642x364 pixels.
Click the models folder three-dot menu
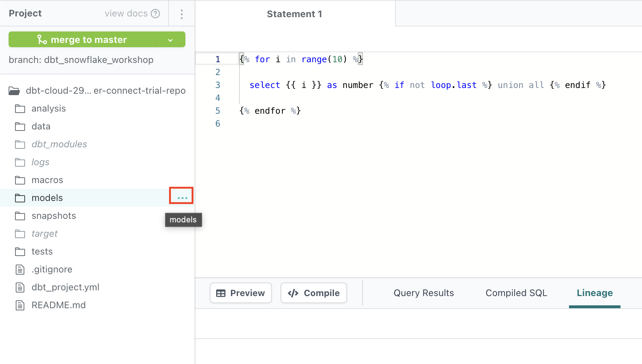click(182, 197)
